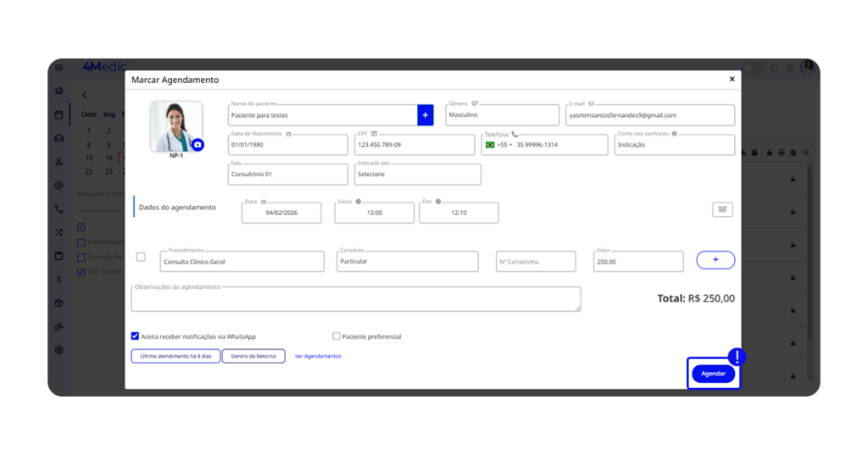Close the Marcar Agendamento dialog

click(732, 79)
